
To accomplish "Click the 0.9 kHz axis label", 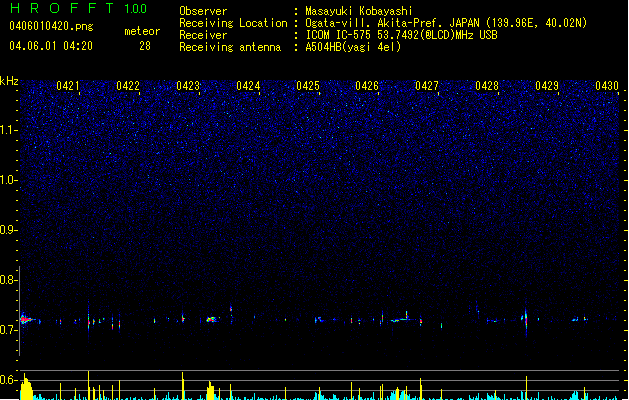I will click(8, 230).
